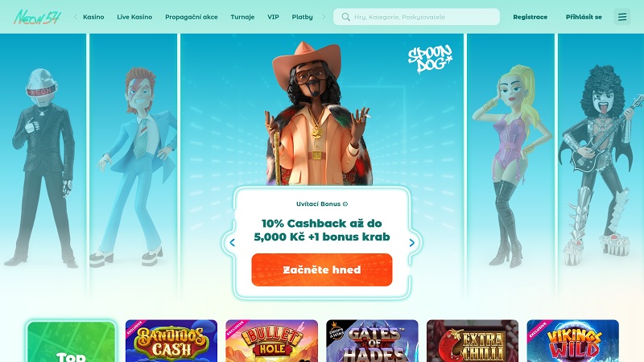Click the Začněte hned button
The height and width of the screenshot is (362, 644).
tap(322, 269)
